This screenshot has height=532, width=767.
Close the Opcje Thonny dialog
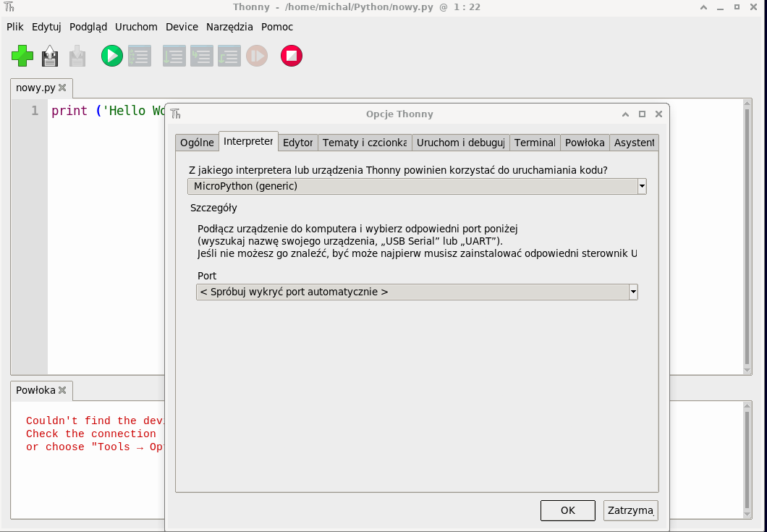pyautogui.click(x=658, y=114)
